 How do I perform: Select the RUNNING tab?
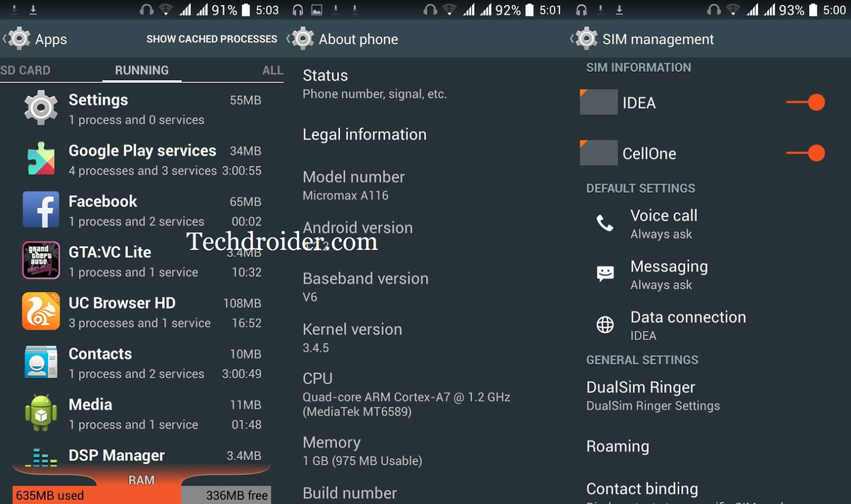click(142, 70)
